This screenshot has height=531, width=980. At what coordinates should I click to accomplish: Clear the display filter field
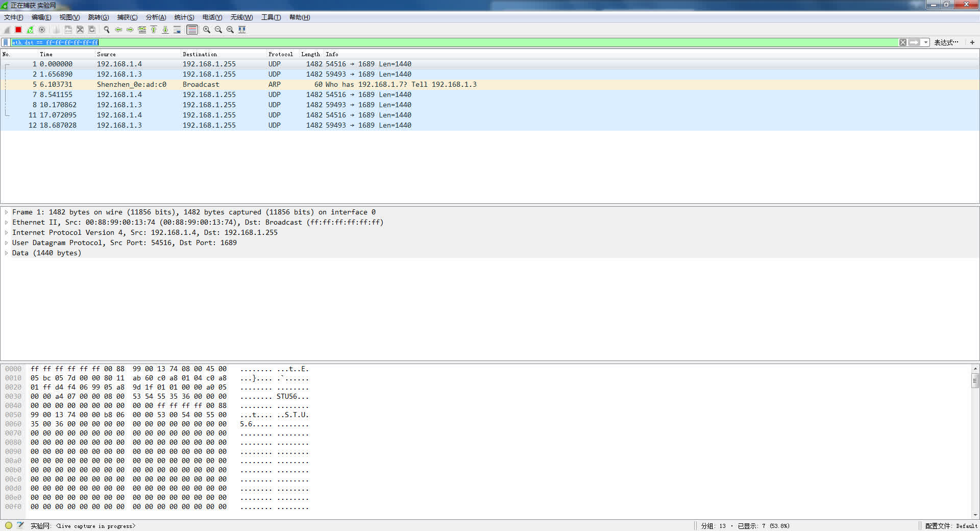click(x=903, y=42)
